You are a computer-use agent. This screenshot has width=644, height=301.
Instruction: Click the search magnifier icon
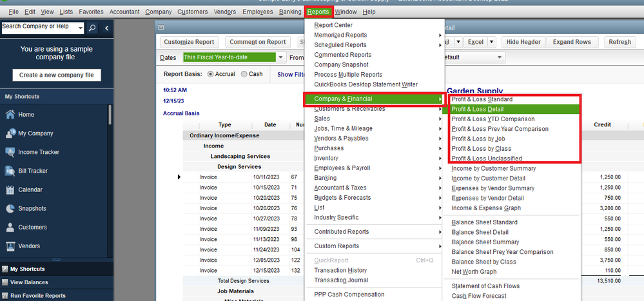click(x=92, y=28)
